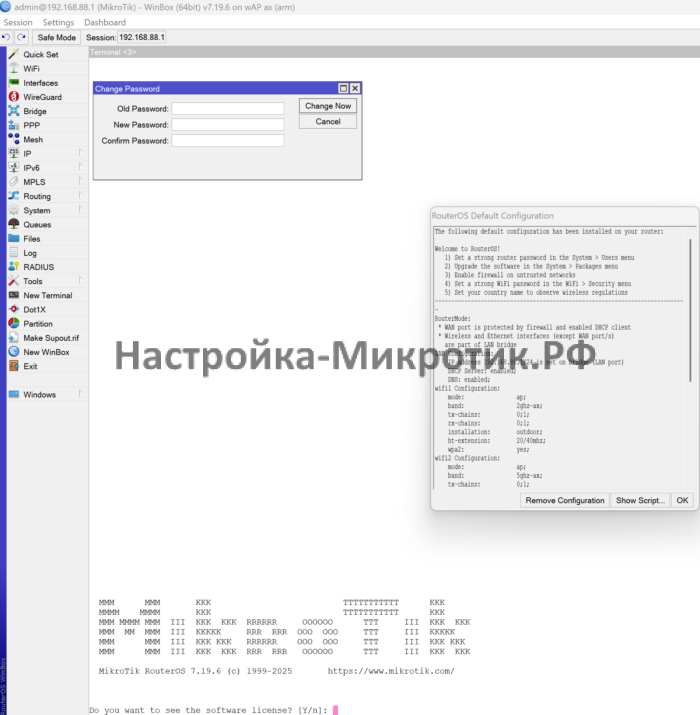Screen dimensions: 700x715
Task: Open the Queues tree icon
Action: pyautogui.click(x=14, y=224)
